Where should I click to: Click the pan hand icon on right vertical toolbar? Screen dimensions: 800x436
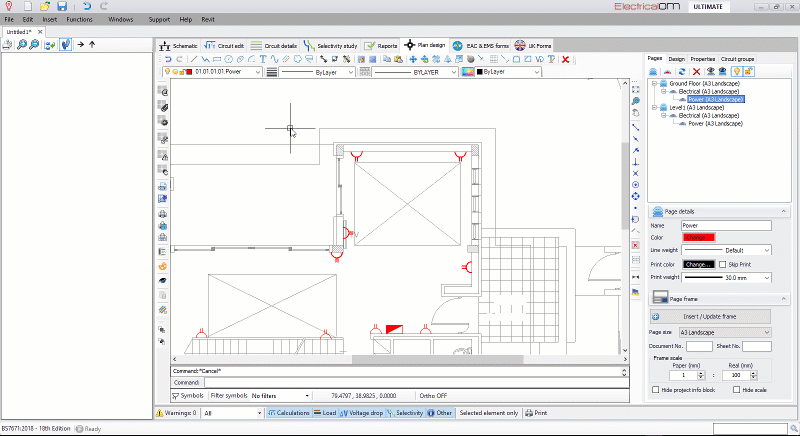pos(636,113)
